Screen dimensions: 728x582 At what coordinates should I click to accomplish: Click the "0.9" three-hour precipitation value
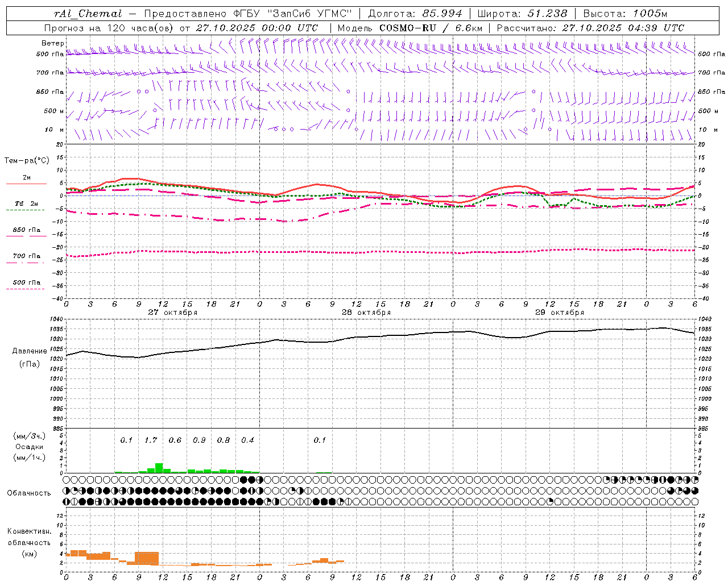pos(199,440)
